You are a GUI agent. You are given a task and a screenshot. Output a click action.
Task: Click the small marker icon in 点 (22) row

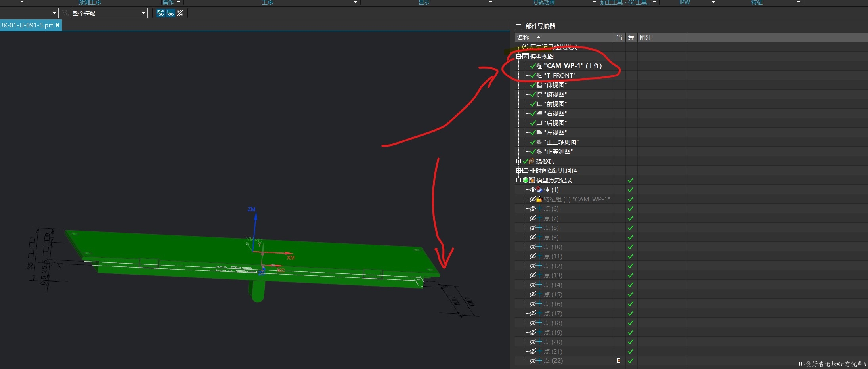(619, 361)
